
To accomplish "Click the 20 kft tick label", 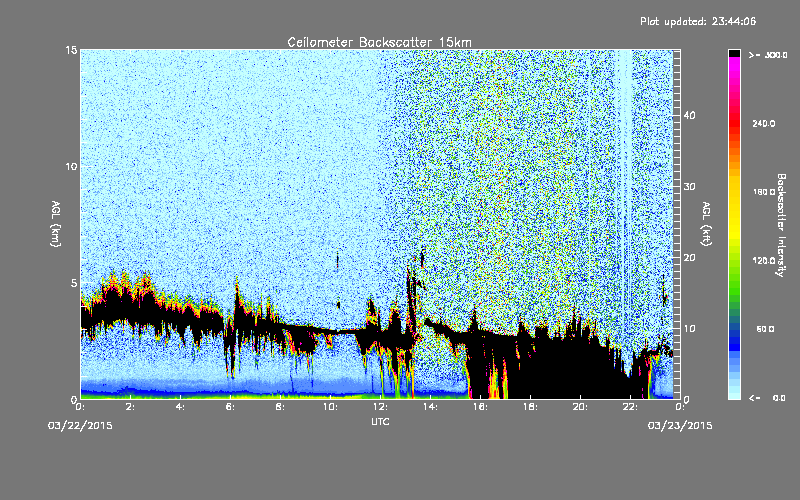I will pos(689,257).
